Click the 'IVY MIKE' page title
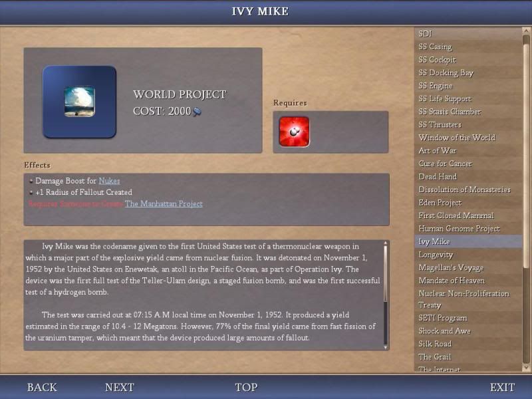 point(260,11)
